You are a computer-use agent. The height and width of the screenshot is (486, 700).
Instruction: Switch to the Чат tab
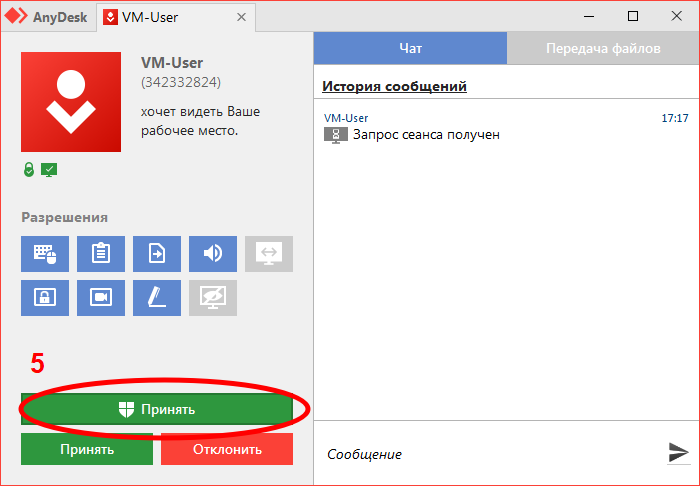tap(410, 48)
